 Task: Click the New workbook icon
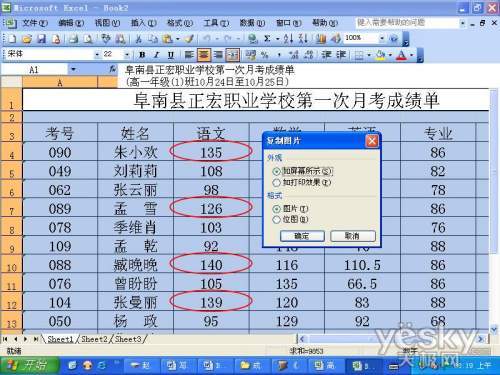tap(13, 39)
